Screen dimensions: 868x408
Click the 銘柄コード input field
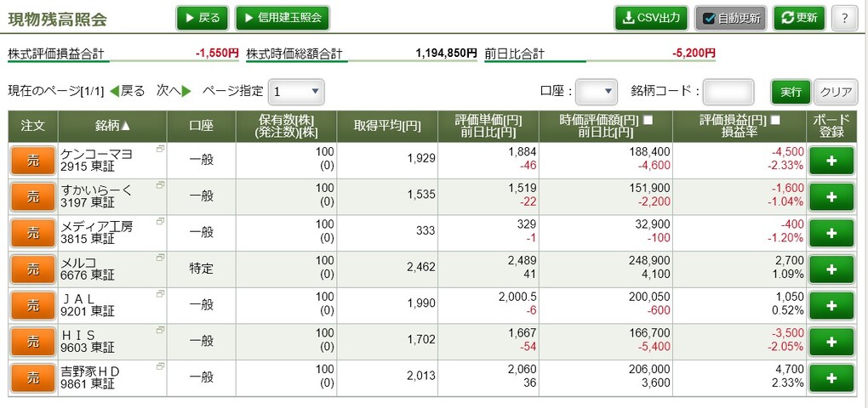(x=728, y=92)
